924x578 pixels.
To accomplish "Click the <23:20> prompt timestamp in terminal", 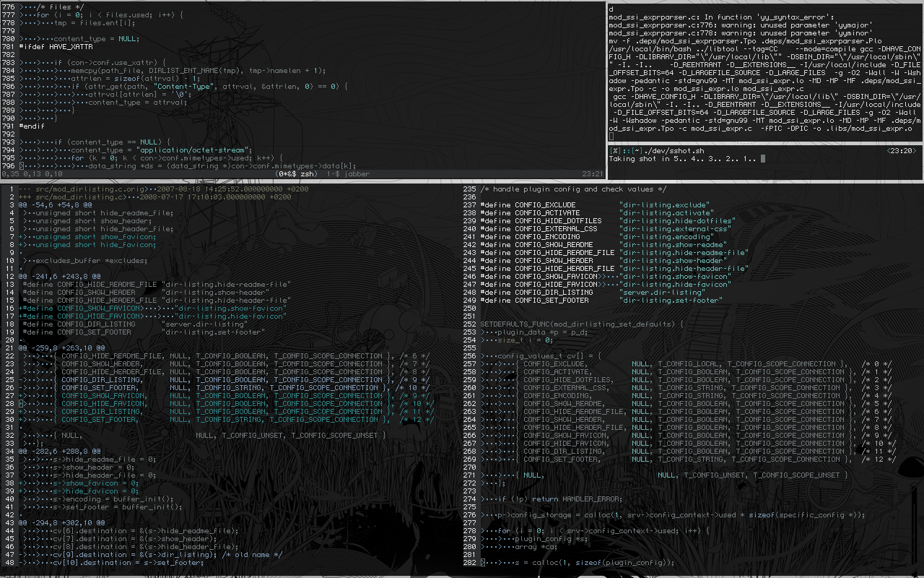I will coord(901,150).
